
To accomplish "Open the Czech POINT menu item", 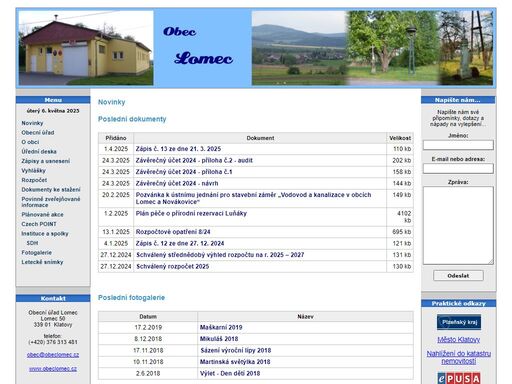I will click(x=39, y=224).
